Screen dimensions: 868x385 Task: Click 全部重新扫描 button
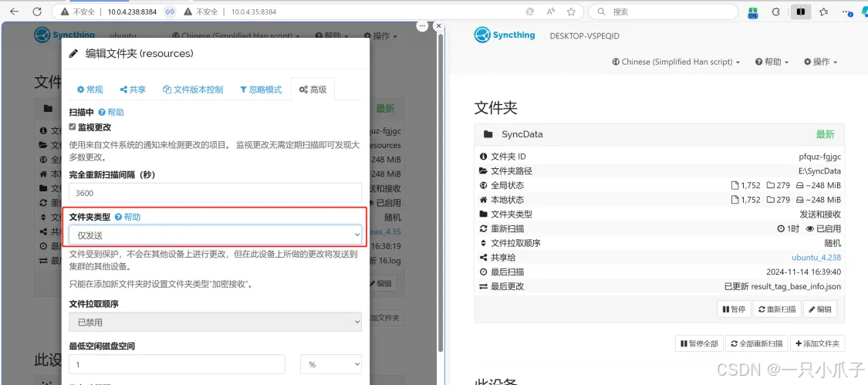(756, 343)
